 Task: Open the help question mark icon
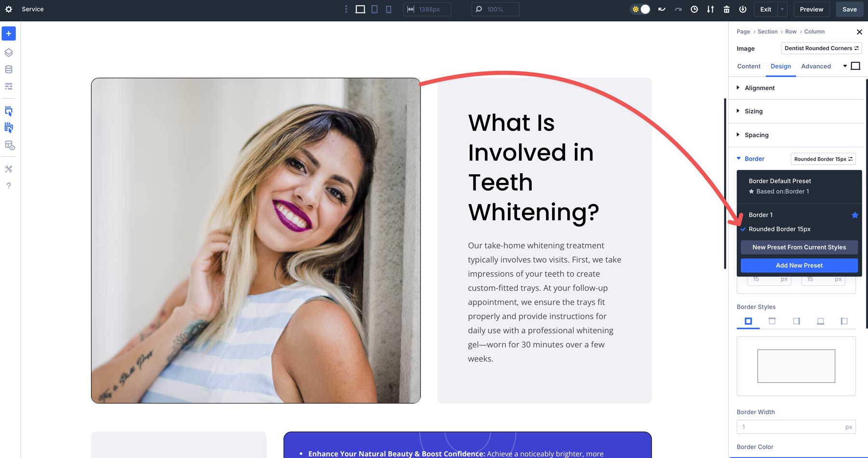pos(9,186)
